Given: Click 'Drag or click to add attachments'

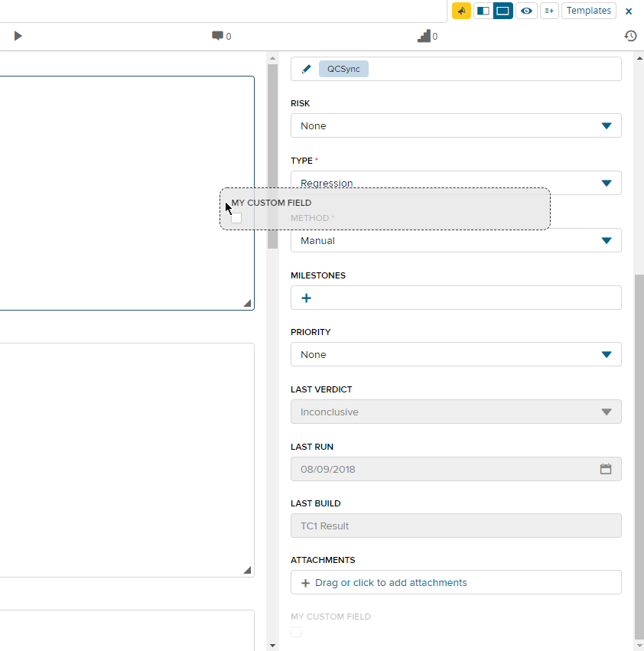Looking at the screenshot, I should 390,582.
